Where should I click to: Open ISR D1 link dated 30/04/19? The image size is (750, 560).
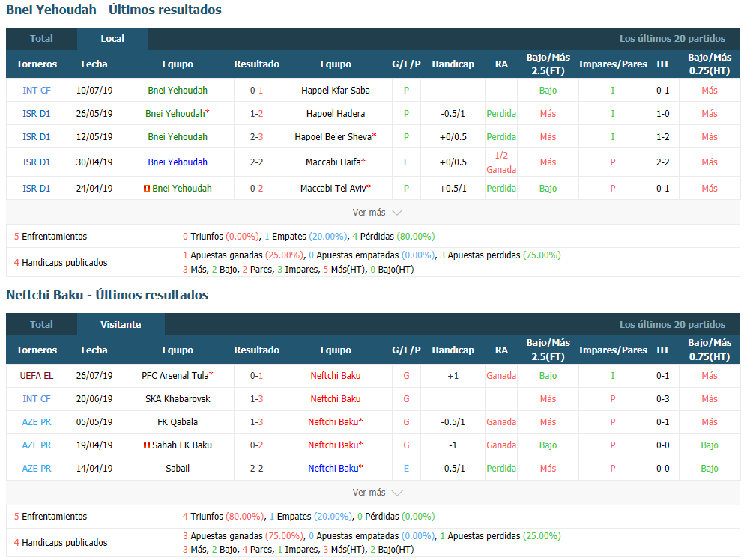[x=37, y=162]
